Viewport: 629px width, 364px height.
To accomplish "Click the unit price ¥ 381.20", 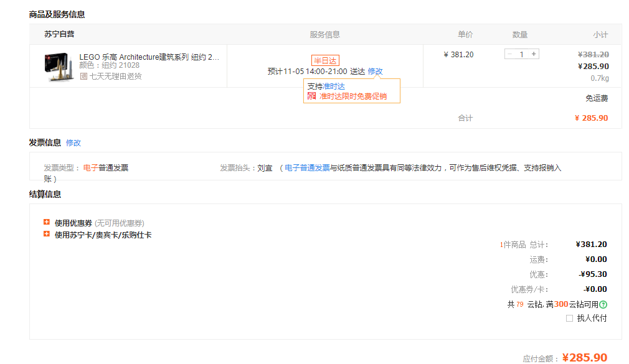I will (x=458, y=55).
